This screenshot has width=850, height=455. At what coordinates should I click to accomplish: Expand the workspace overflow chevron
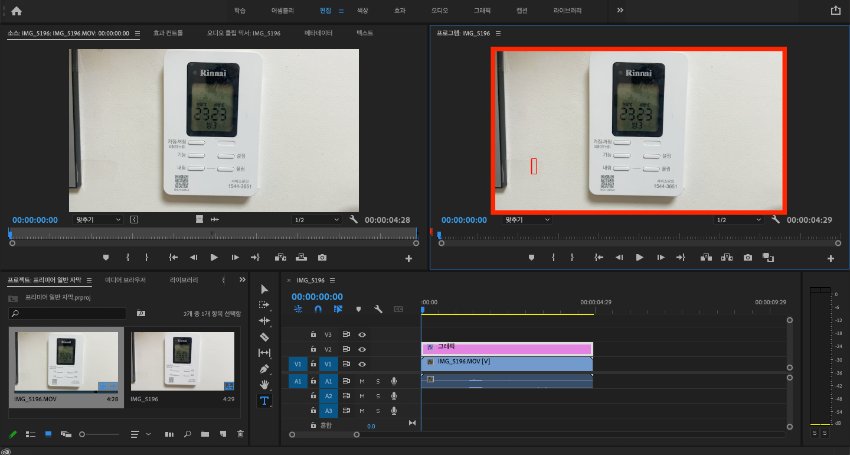[620, 10]
